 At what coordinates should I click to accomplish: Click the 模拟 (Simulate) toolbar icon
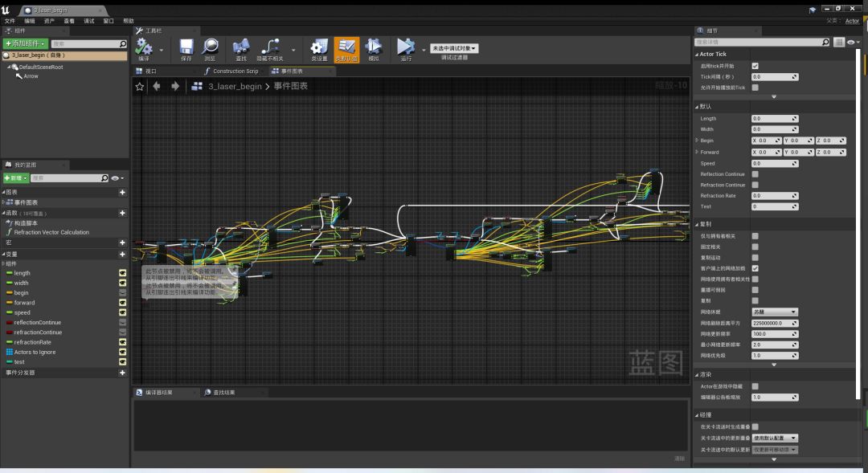374,47
